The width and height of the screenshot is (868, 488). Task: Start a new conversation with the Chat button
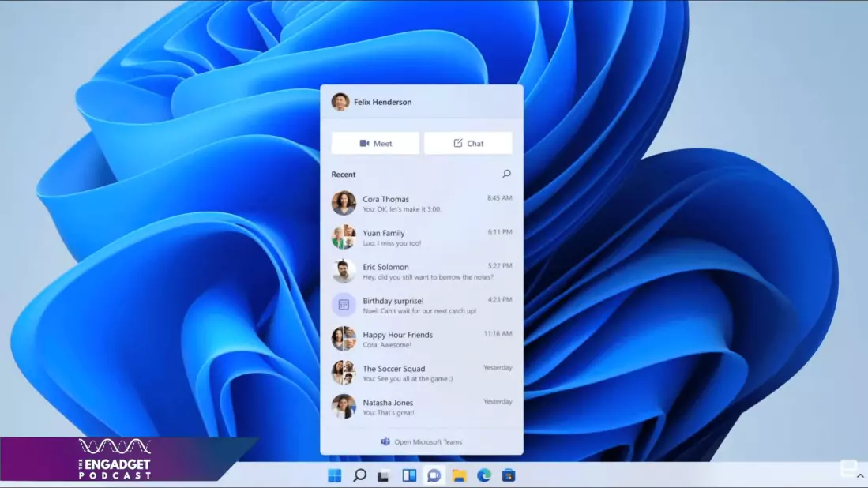[x=468, y=144]
